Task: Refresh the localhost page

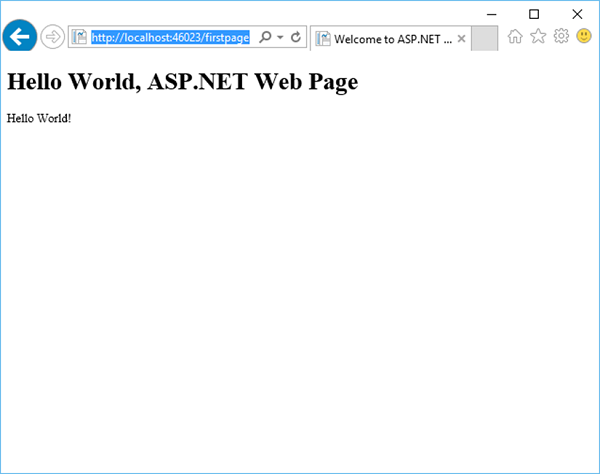Action: click(296, 38)
